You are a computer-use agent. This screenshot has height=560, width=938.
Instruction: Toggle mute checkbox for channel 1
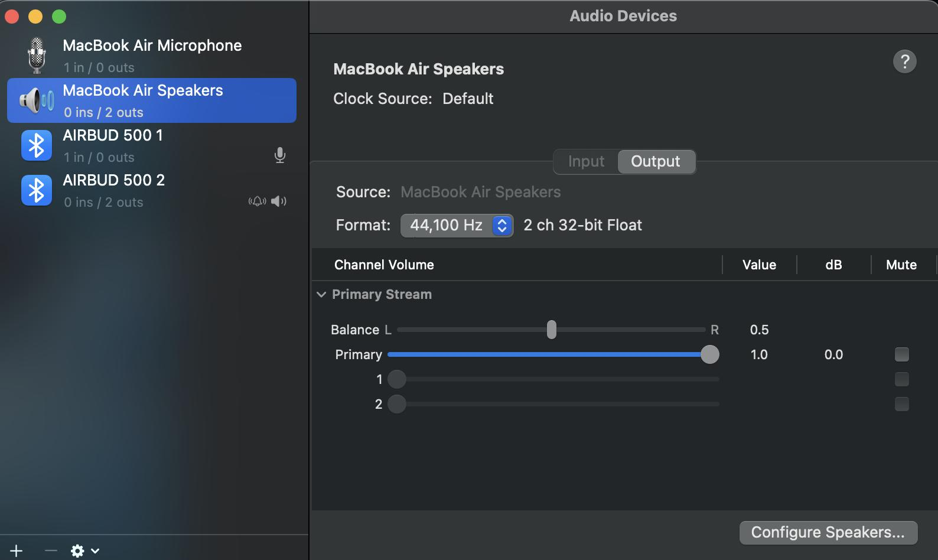pyautogui.click(x=901, y=379)
